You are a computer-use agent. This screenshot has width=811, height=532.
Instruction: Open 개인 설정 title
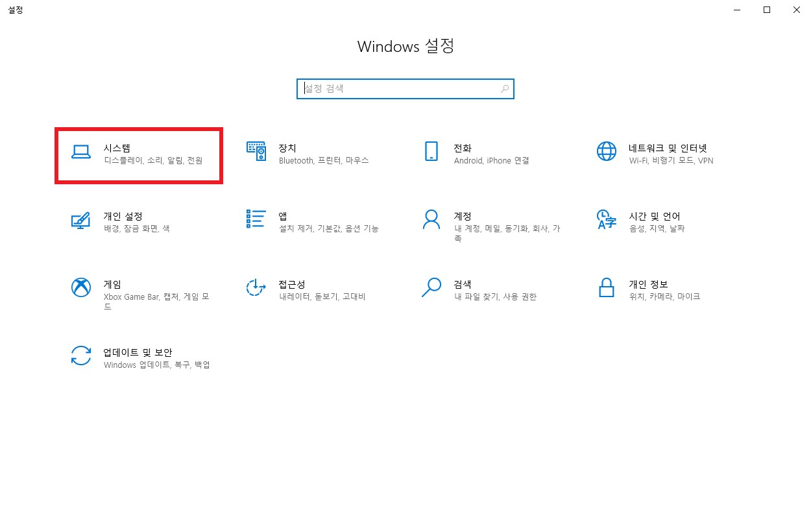point(123,216)
